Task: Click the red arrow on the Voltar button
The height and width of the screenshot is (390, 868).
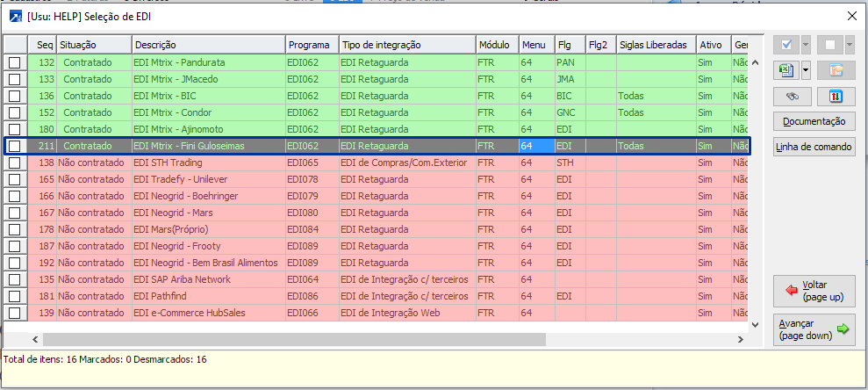Action: pos(793,290)
